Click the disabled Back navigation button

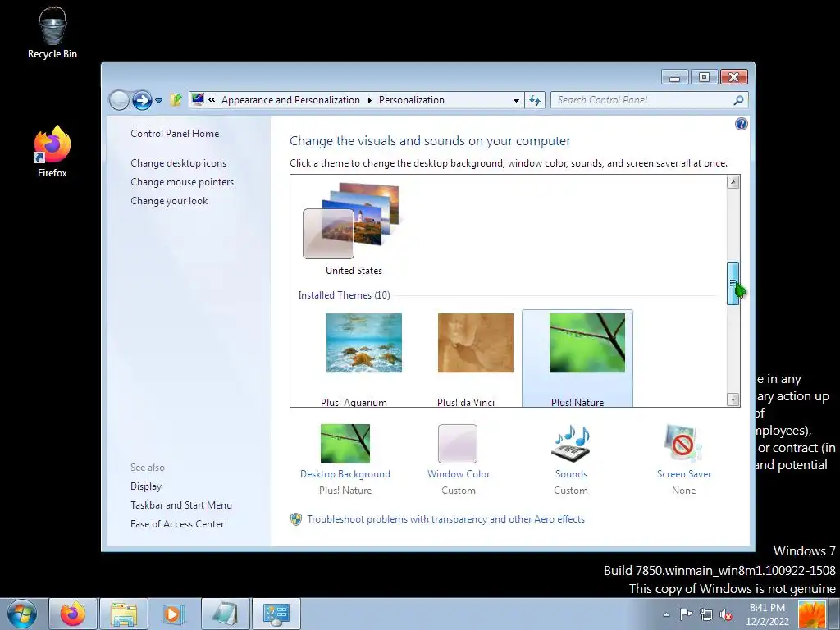[119, 100]
